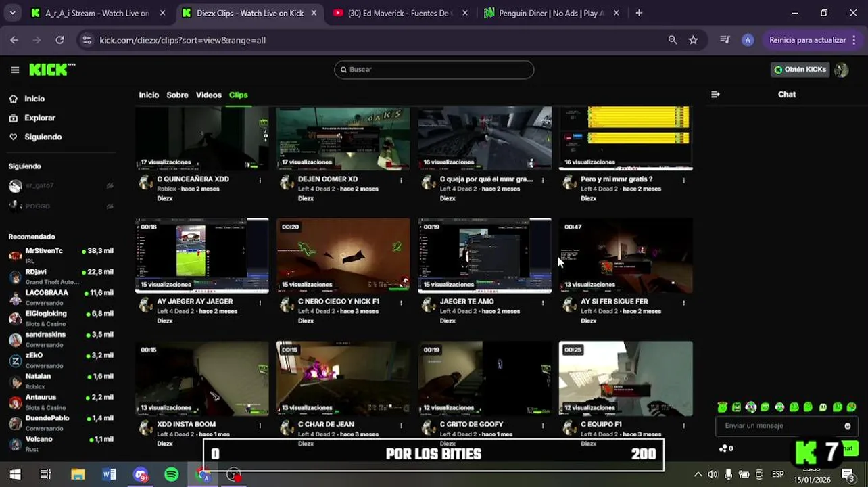Screen dimensions: 868x487
Task: Open the Kick hamburger sidebar menu
Action: [x=15, y=70]
